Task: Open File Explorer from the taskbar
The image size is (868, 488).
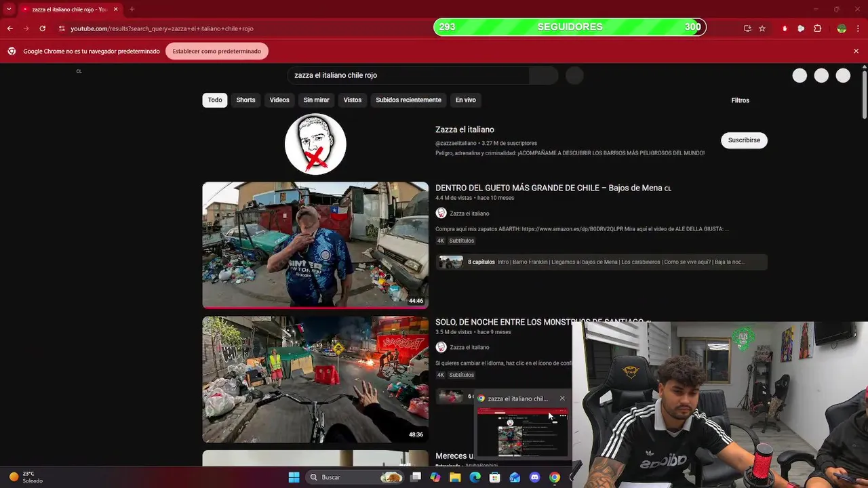Action: click(455, 477)
